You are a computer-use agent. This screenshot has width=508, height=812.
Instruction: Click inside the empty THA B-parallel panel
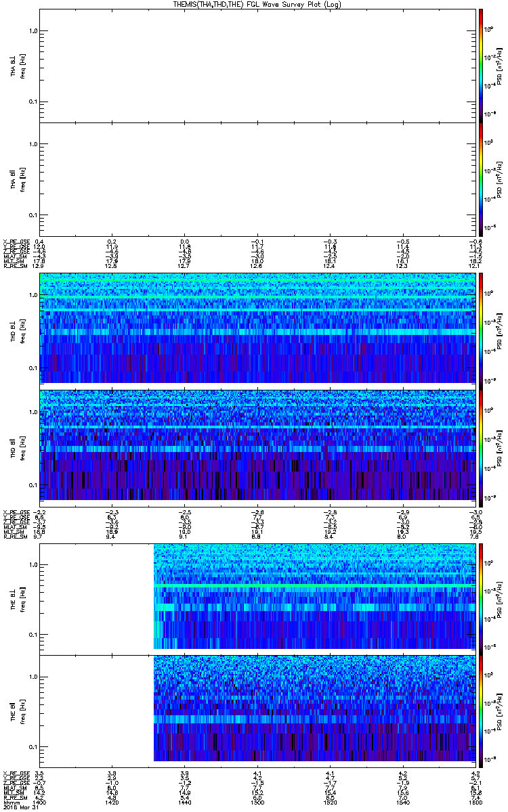click(x=257, y=179)
